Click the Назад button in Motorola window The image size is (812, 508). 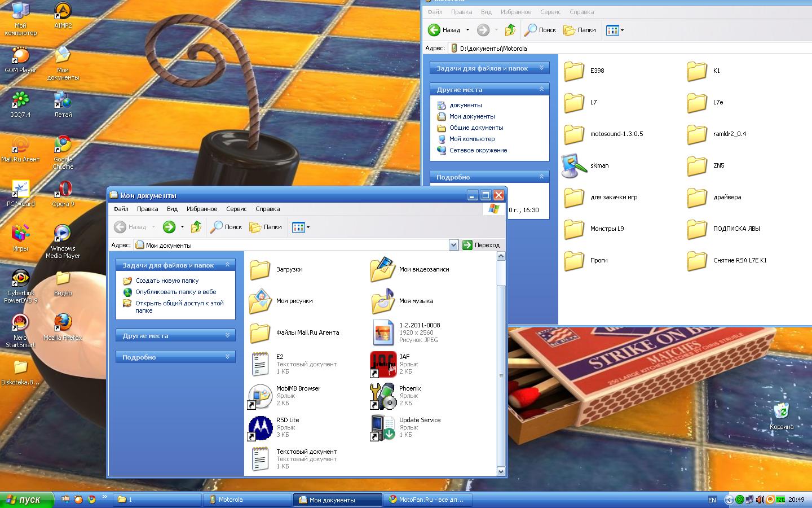tap(444, 30)
